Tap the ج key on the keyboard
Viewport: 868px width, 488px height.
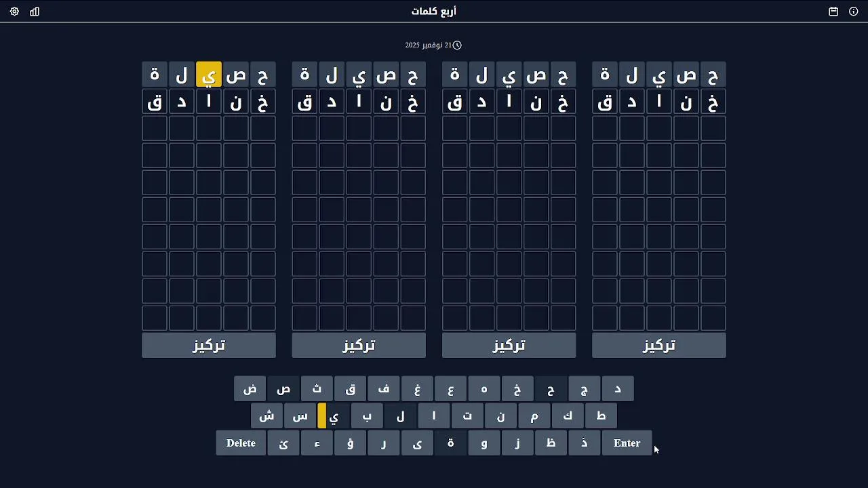click(585, 389)
